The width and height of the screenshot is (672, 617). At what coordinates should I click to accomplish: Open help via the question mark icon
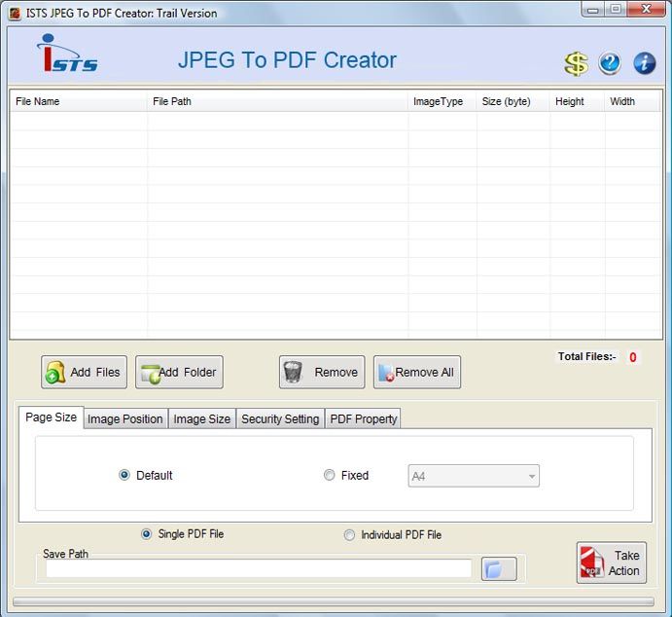tap(610, 64)
